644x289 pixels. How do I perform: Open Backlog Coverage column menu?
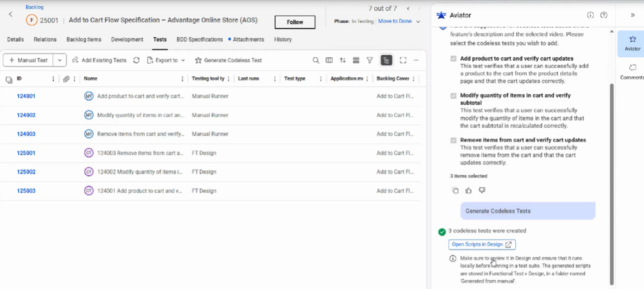pyautogui.click(x=413, y=79)
